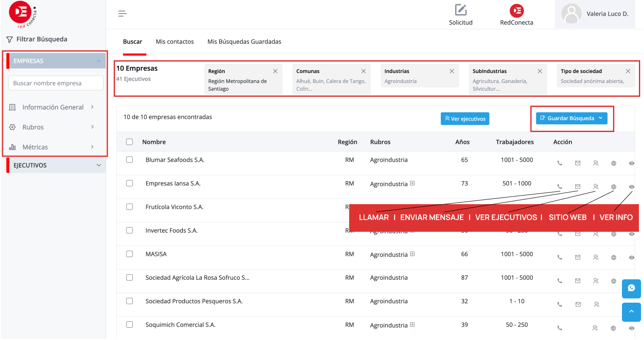Toggle the hamburger sidebar menu

point(123,14)
